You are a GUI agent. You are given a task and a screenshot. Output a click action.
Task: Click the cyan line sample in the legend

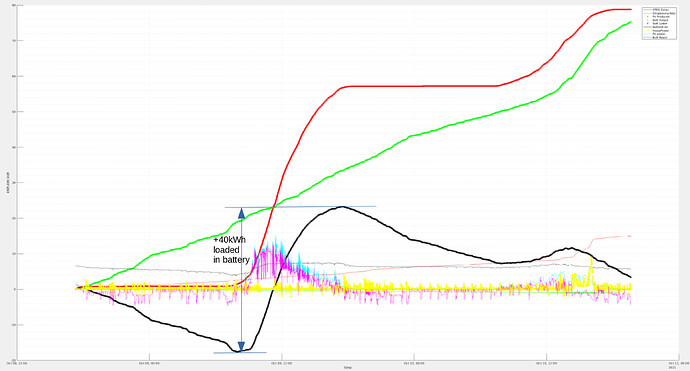[x=647, y=34]
